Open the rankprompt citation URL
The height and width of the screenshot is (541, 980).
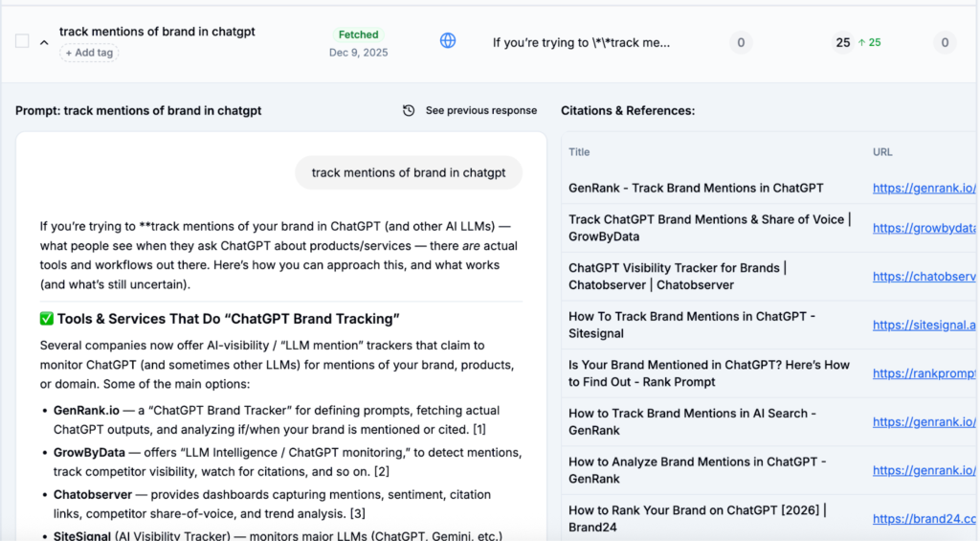pyautogui.click(x=924, y=373)
